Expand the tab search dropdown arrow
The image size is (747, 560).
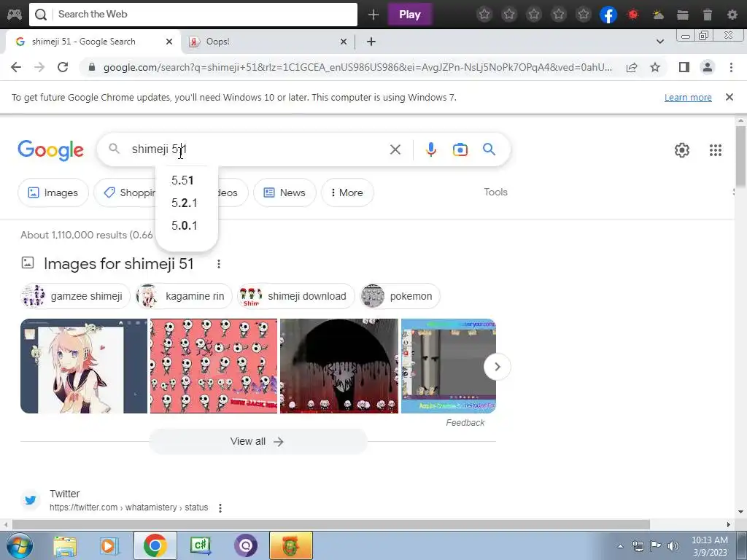[659, 42]
